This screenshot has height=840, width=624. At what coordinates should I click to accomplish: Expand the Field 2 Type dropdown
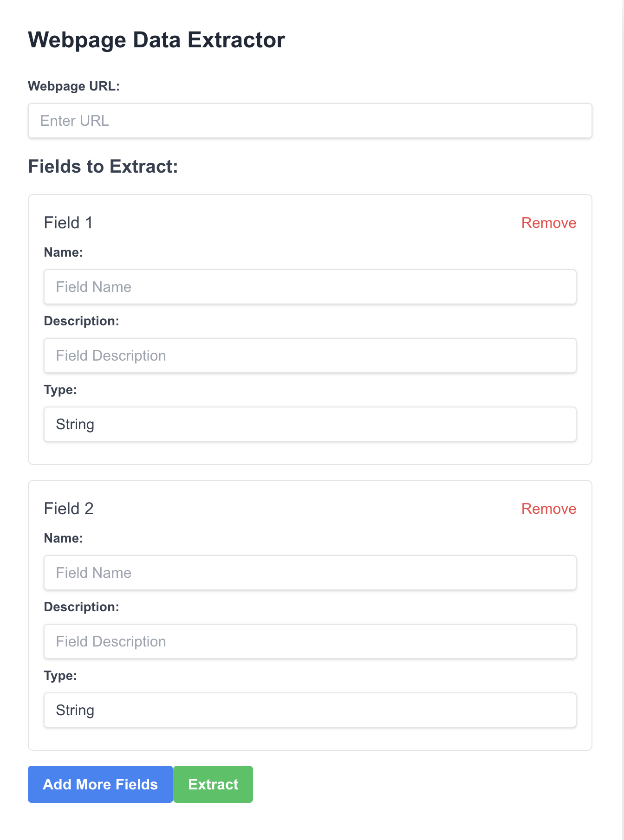pyautogui.click(x=310, y=710)
